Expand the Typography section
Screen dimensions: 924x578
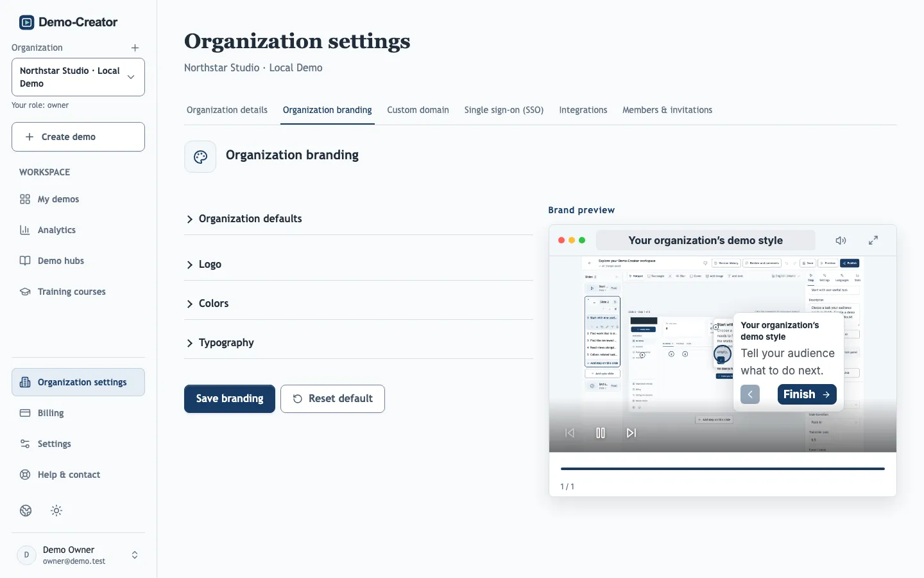click(x=359, y=343)
